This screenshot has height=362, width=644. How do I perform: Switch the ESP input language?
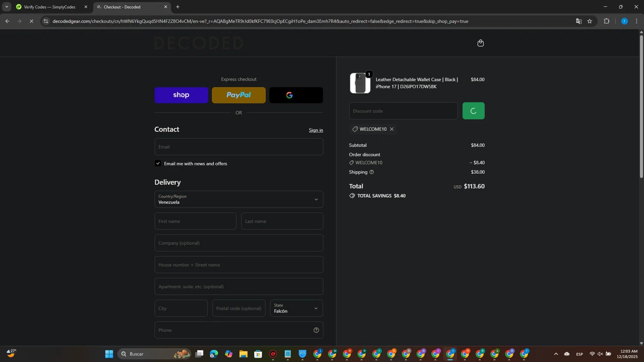(580, 354)
